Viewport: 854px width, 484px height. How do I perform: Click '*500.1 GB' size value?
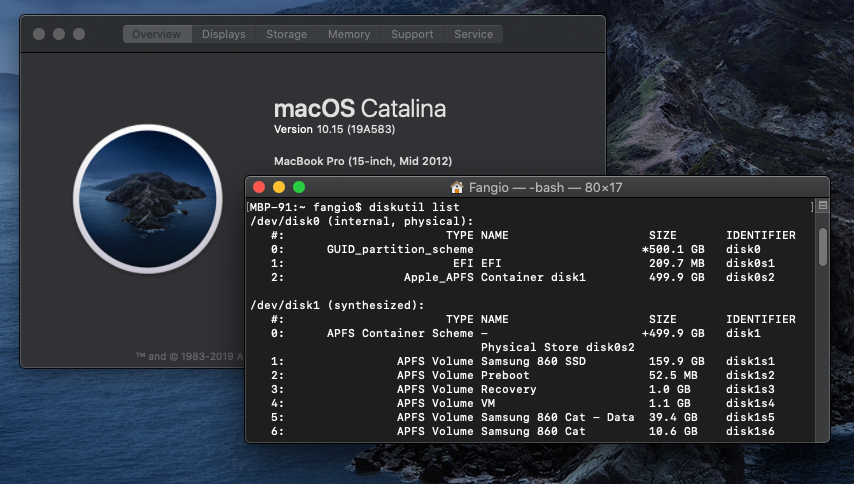point(673,249)
